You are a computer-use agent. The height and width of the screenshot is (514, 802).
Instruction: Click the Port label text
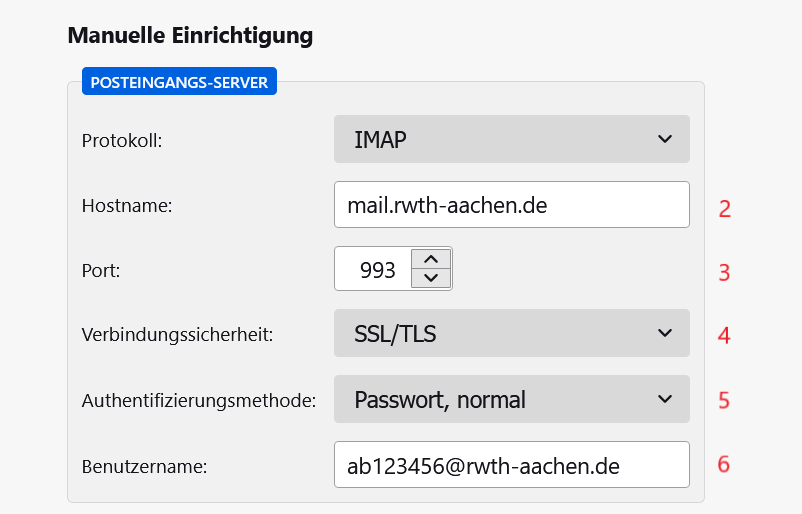coord(100,271)
